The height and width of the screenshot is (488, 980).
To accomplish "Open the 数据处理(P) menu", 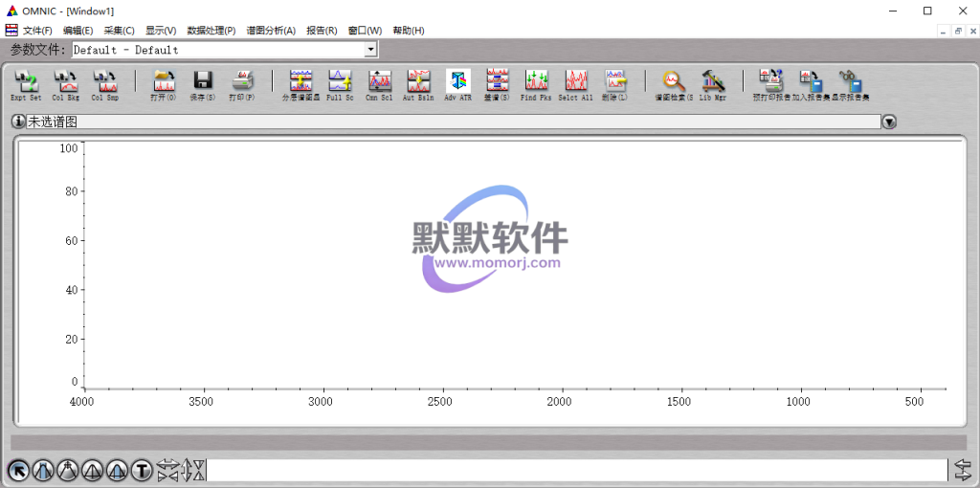I will tap(212, 31).
